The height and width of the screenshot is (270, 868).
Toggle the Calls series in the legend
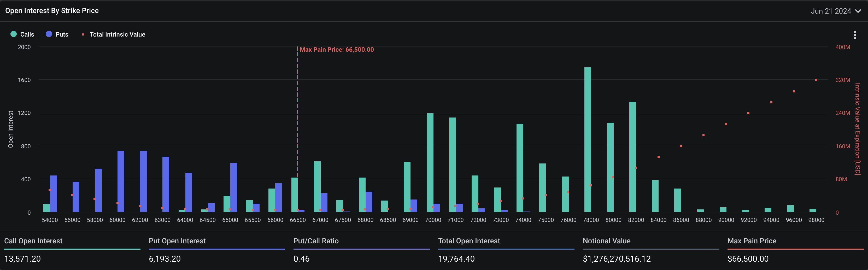click(27, 34)
